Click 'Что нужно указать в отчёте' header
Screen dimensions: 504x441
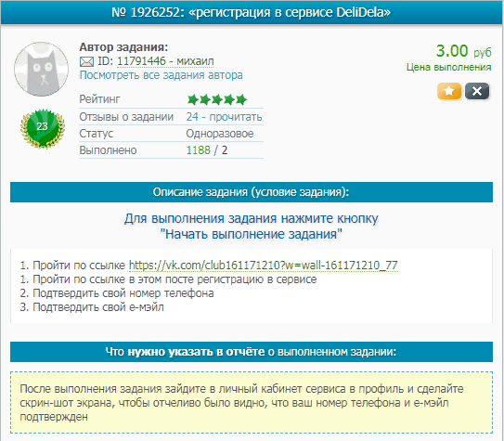click(x=252, y=352)
